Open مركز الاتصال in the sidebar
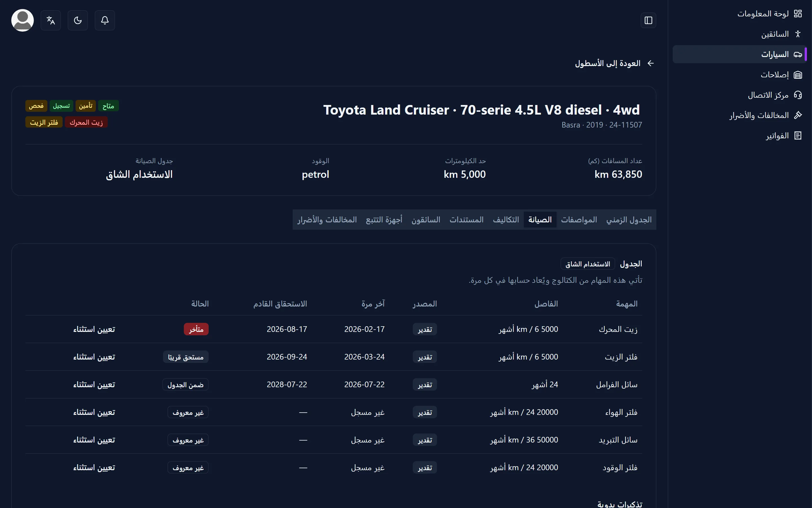 click(768, 95)
